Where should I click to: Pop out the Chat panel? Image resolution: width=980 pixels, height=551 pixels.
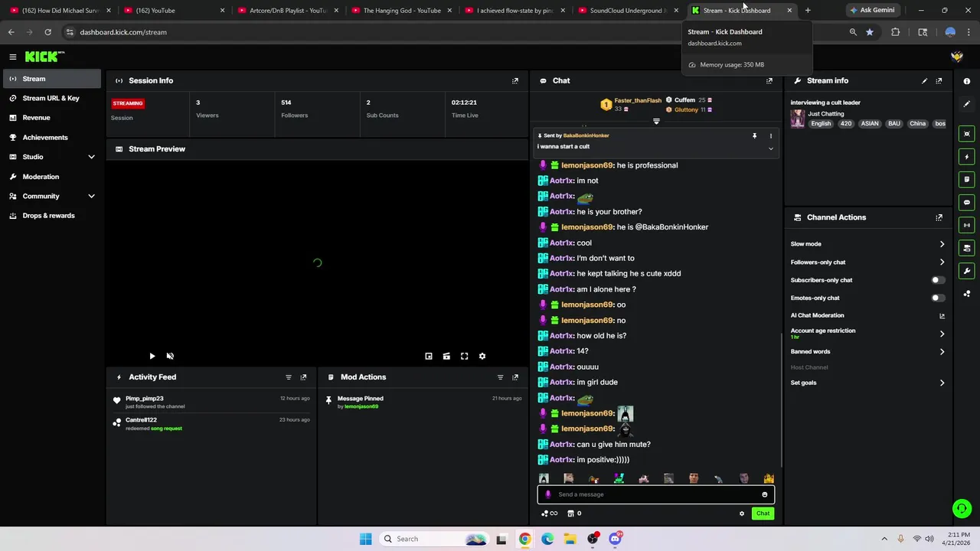pyautogui.click(x=769, y=80)
